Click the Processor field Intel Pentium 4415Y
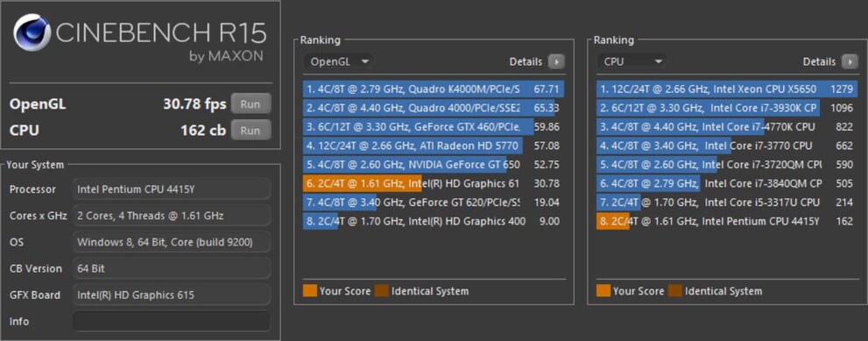The height and width of the screenshot is (341, 868). pos(172,189)
